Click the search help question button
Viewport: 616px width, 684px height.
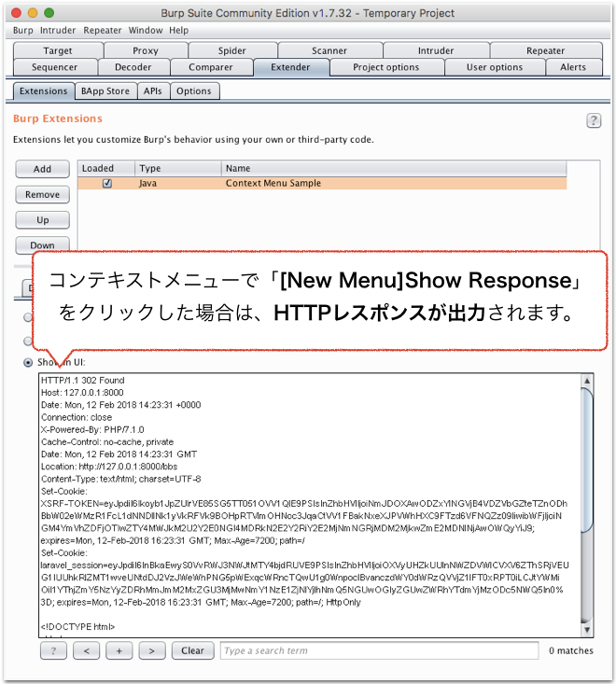coord(53,650)
